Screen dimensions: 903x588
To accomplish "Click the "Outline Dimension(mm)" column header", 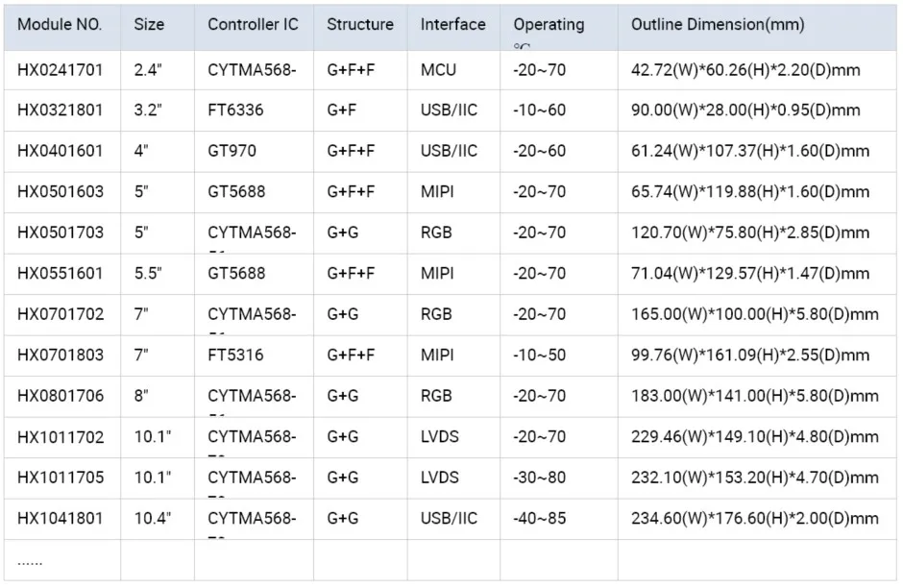I will (718, 25).
